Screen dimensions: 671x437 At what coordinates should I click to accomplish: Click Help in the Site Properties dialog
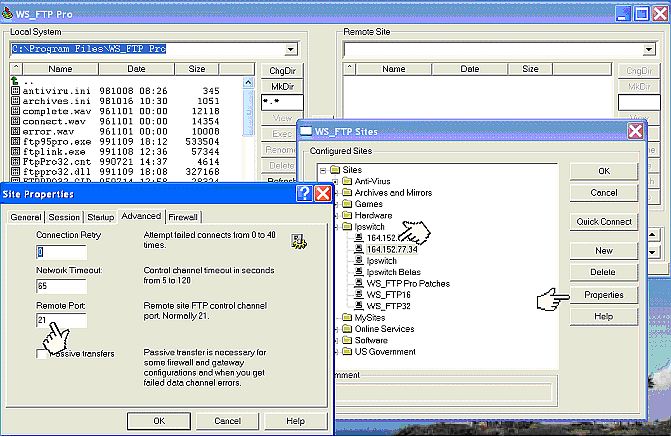(295, 421)
